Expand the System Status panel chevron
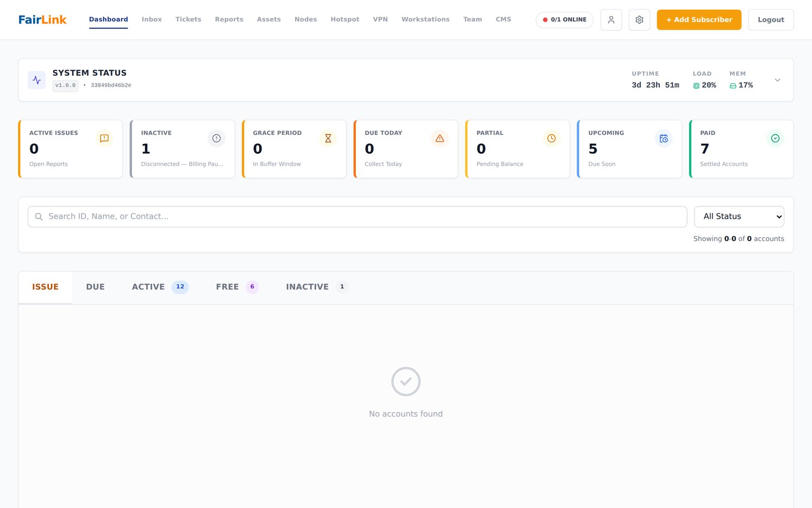The width and height of the screenshot is (812, 508). [x=777, y=80]
